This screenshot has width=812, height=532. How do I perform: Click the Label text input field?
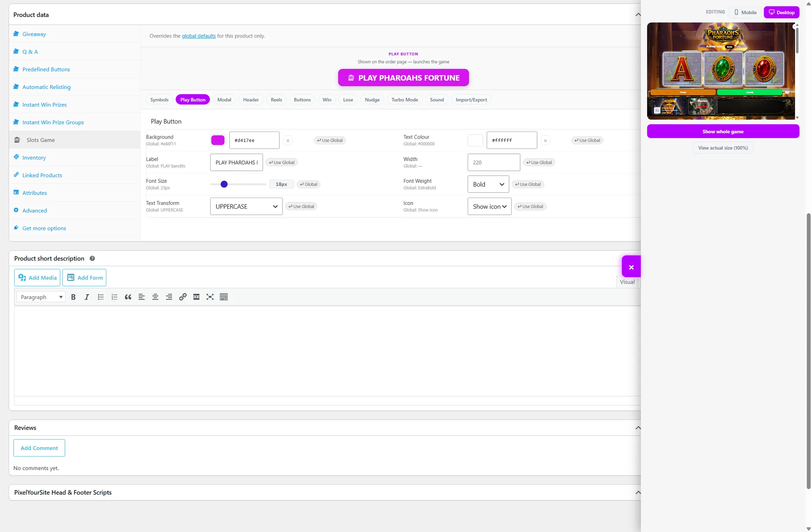[x=237, y=162]
